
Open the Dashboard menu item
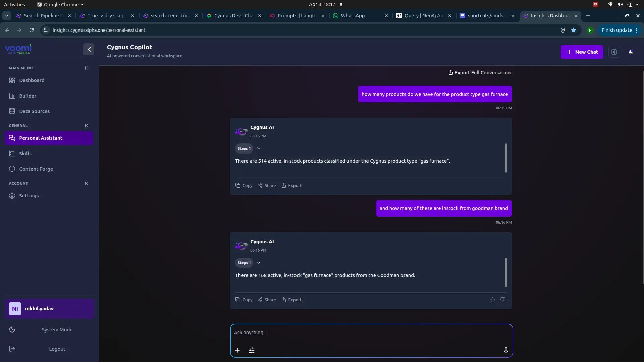pyautogui.click(x=49, y=80)
